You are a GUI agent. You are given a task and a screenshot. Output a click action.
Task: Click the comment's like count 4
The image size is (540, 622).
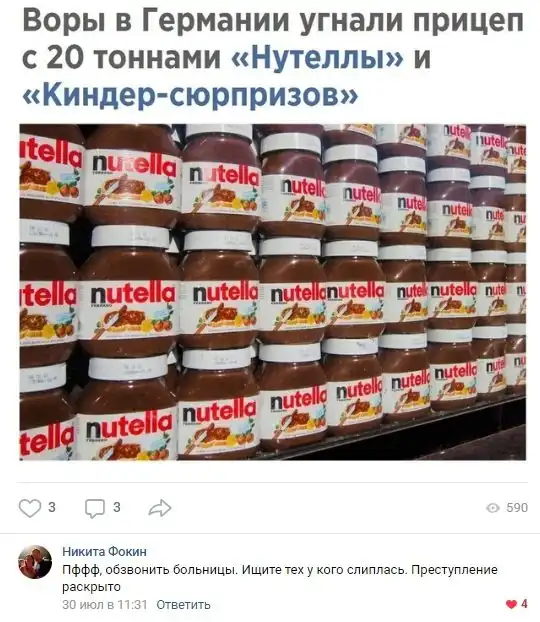point(524,604)
